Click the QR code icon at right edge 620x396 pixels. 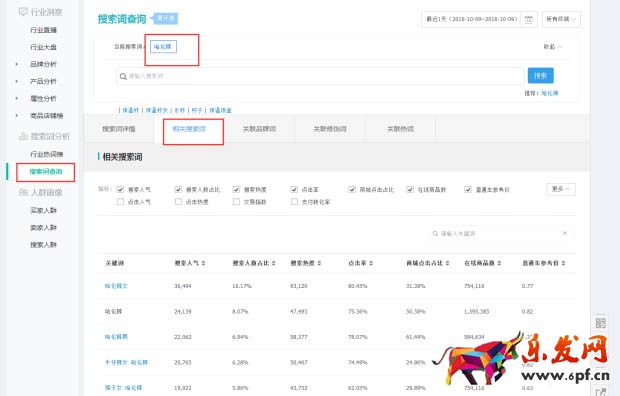601,323
